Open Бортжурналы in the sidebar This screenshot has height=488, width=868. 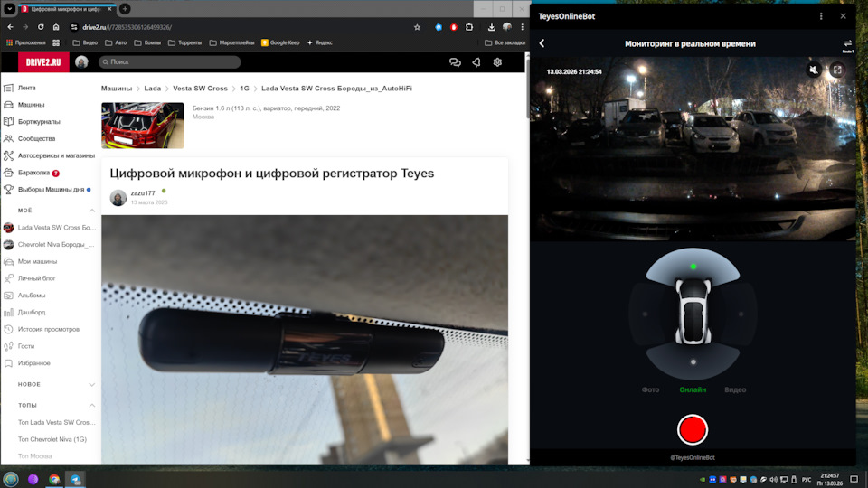(x=39, y=122)
